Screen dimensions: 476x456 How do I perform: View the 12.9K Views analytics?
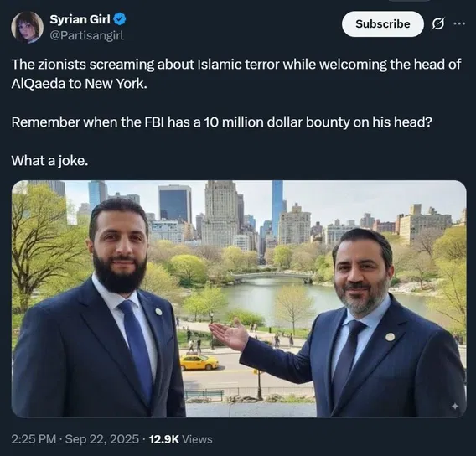(181, 439)
